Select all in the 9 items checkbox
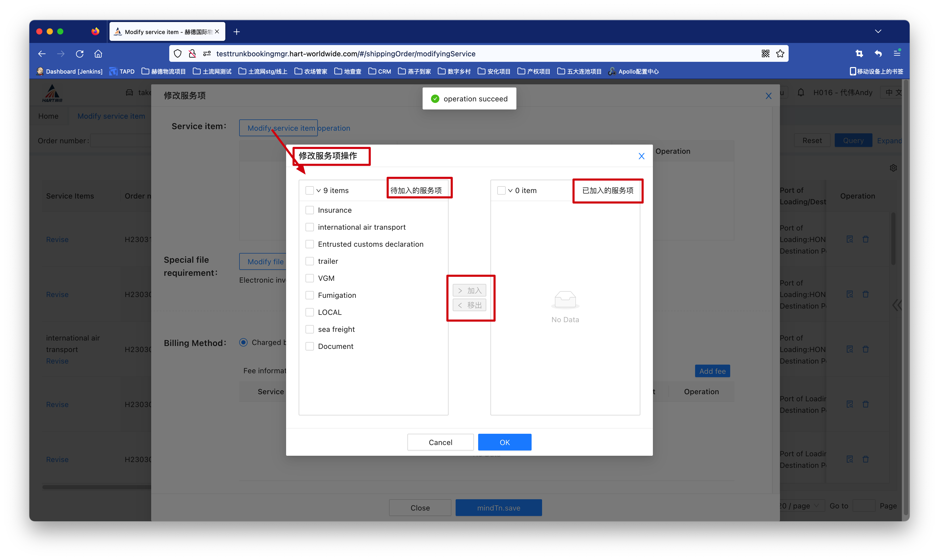939x560 pixels. coord(309,191)
